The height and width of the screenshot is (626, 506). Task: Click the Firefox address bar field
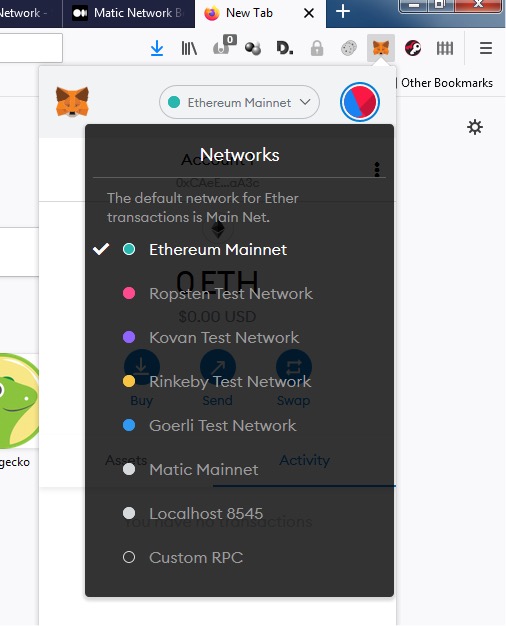[x=31, y=48]
